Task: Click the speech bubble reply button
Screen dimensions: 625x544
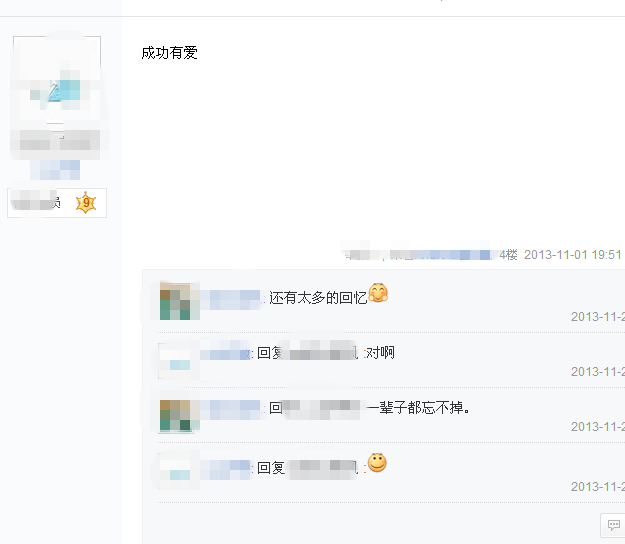Action: coord(613,525)
